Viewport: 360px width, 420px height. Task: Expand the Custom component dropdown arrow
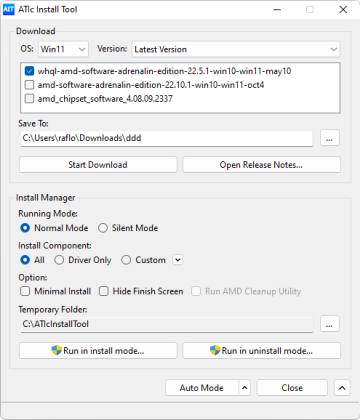tap(178, 260)
